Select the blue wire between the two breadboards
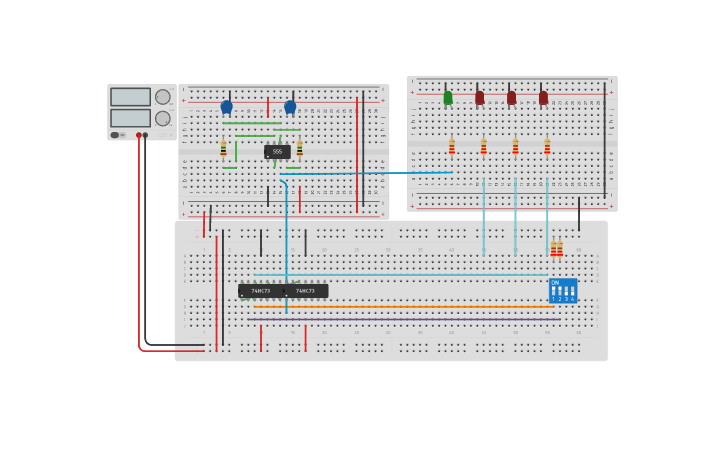The height and width of the screenshot is (453, 725). coord(366,173)
